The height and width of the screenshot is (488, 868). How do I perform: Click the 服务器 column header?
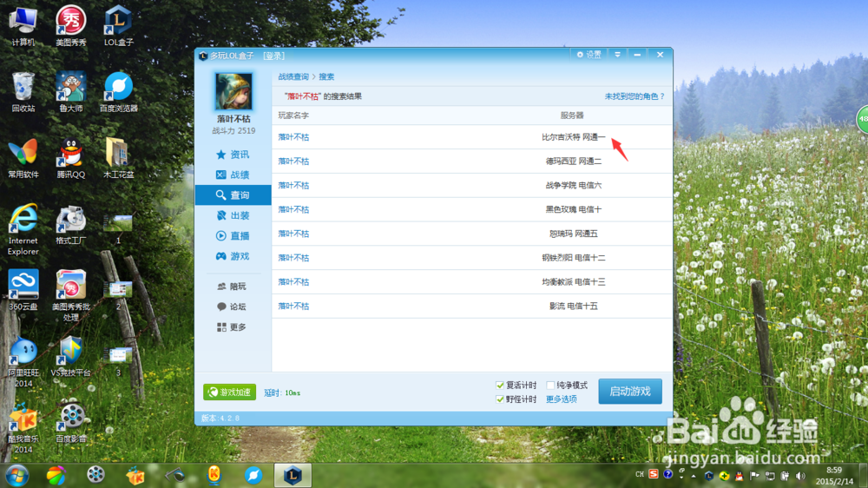[572, 115]
